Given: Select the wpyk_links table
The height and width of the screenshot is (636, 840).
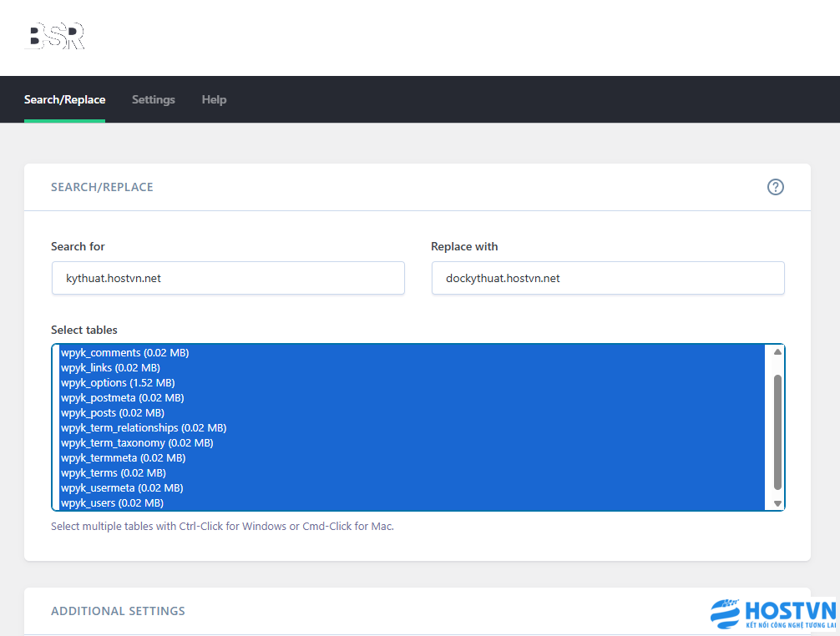Looking at the screenshot, I should coord(110,368).
